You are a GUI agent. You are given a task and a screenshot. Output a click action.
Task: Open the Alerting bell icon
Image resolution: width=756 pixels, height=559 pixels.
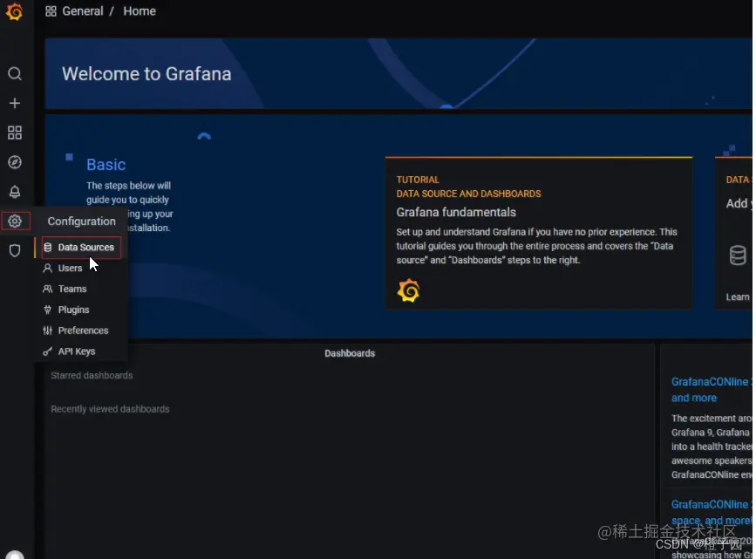[15, 192]
